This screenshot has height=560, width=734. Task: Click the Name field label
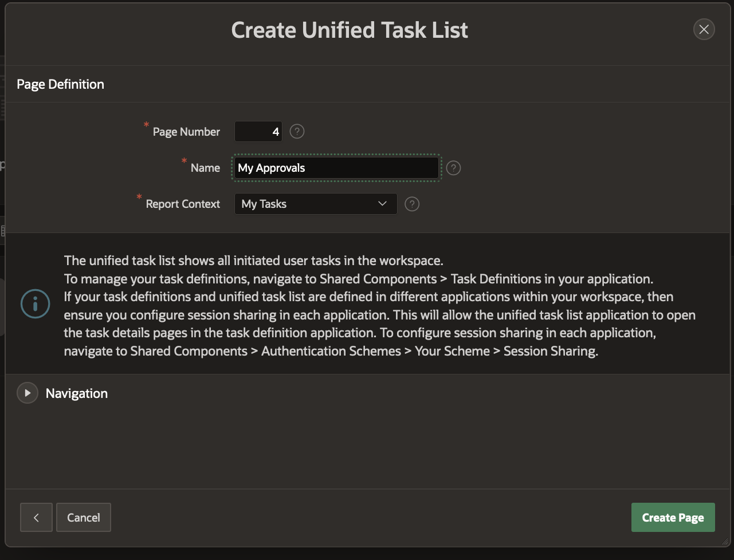pyautogui.click(x=205, y=168)
